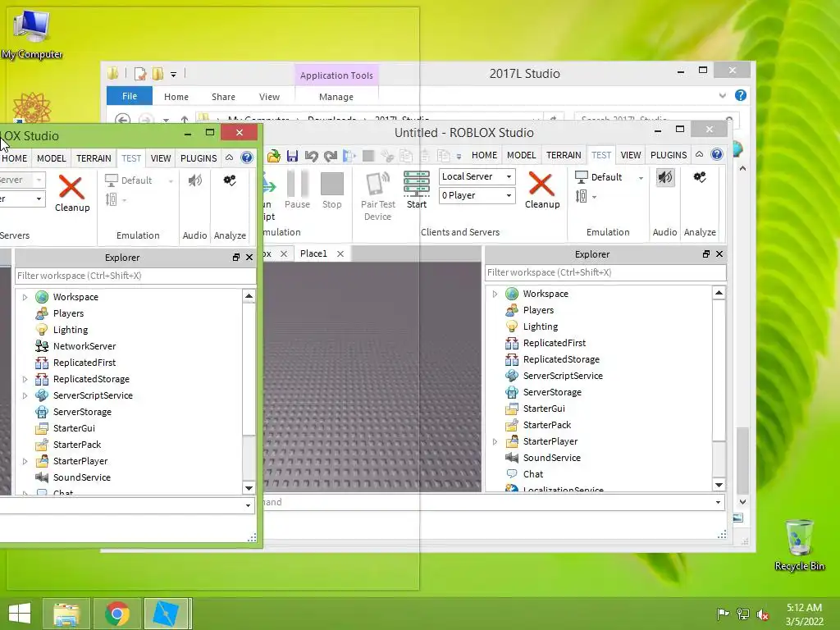The image size is (840, 630).
Task: Expand Workspace in the front Explorer tree
Action: (25, 297)
